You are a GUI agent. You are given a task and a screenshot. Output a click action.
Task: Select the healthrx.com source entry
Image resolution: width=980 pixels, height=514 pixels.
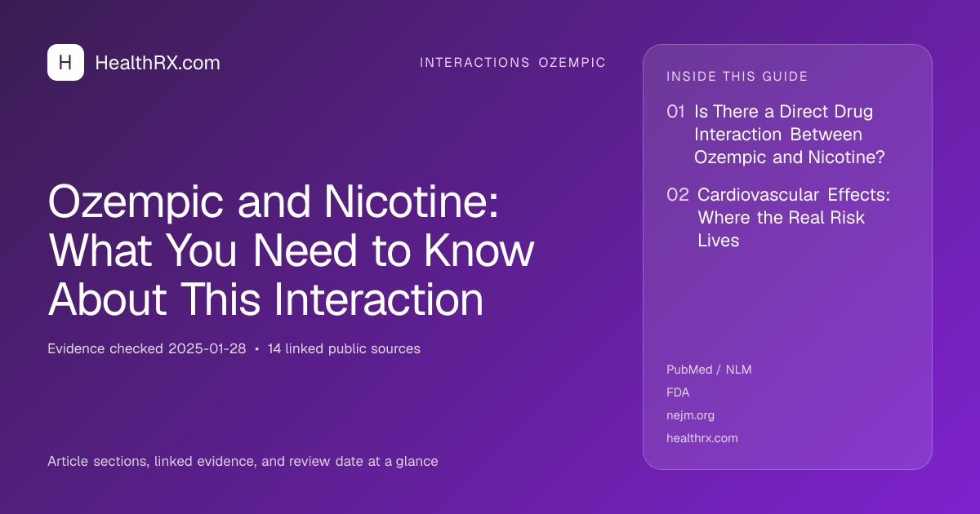(702, 438)
